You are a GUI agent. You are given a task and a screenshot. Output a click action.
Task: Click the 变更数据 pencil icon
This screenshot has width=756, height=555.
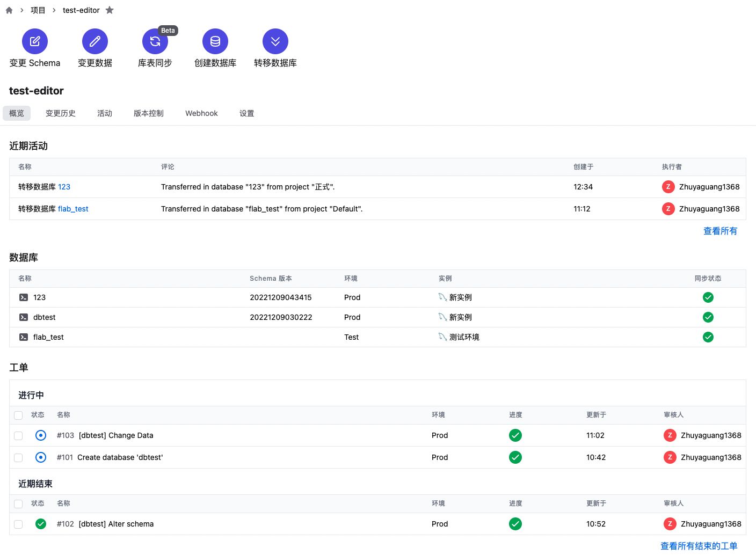coord(95,41)
